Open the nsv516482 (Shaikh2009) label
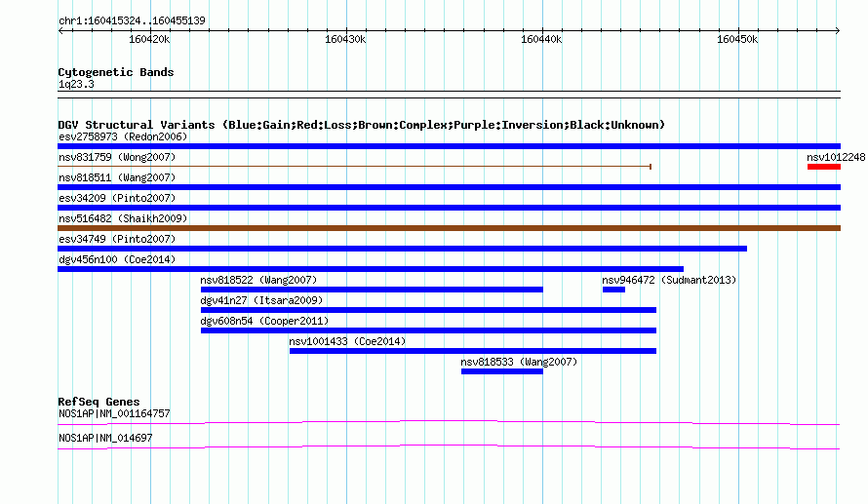The height and width of the screenshot is (504, 868). click(123, 218)
